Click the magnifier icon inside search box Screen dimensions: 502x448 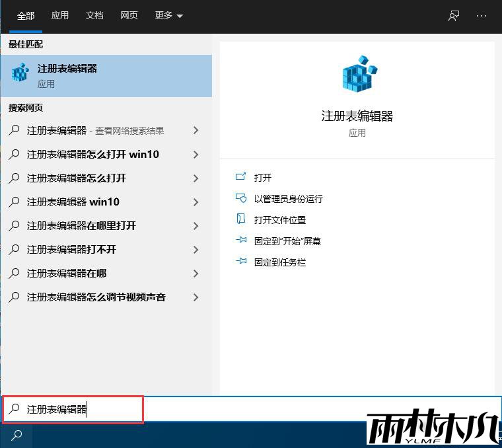click(14, 409)
